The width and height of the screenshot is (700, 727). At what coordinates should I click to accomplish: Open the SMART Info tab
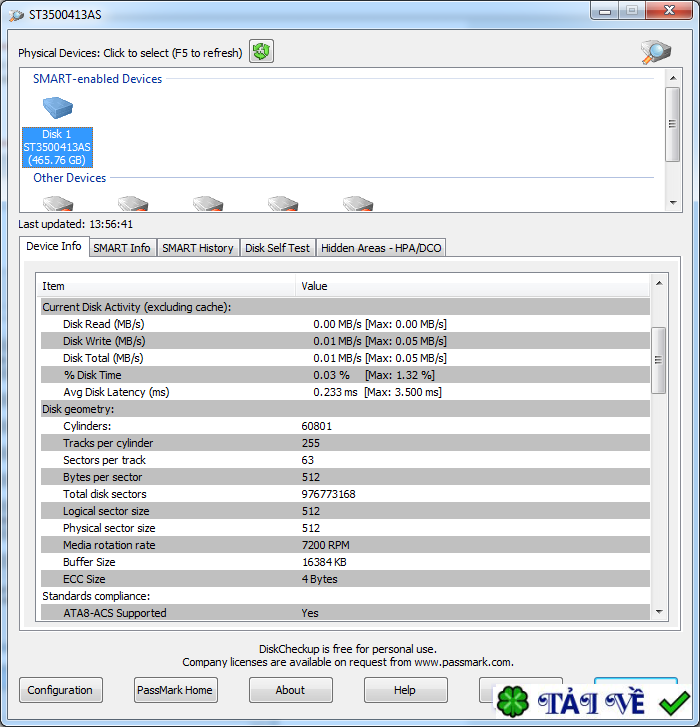point(121,248)
